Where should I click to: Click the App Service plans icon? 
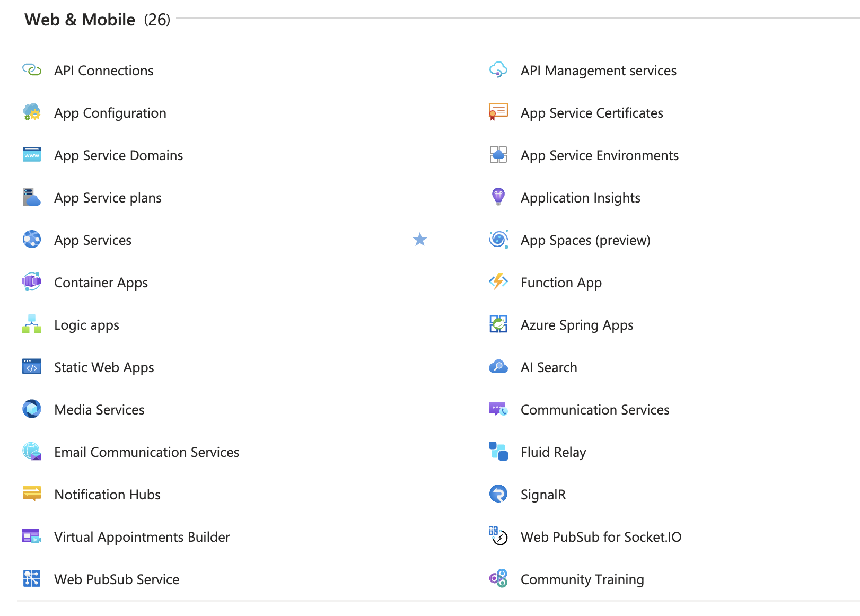[x=32, y=197]
